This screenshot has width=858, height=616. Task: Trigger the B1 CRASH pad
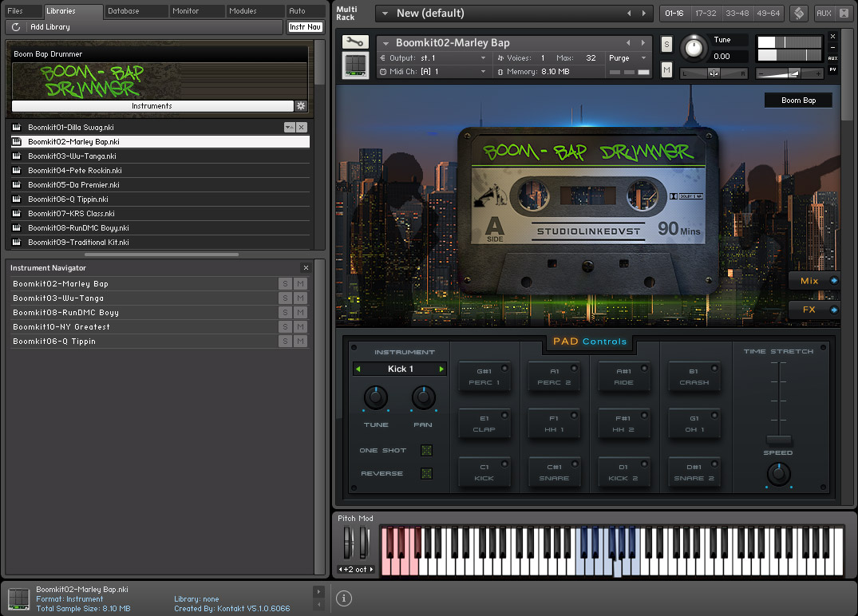point(694,377)
